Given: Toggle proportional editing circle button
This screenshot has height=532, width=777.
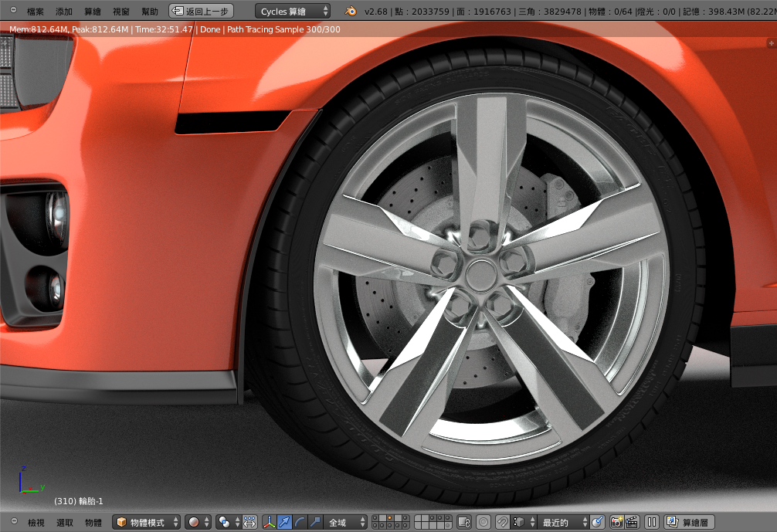Looking at the screenshot, I should [484, 523].
